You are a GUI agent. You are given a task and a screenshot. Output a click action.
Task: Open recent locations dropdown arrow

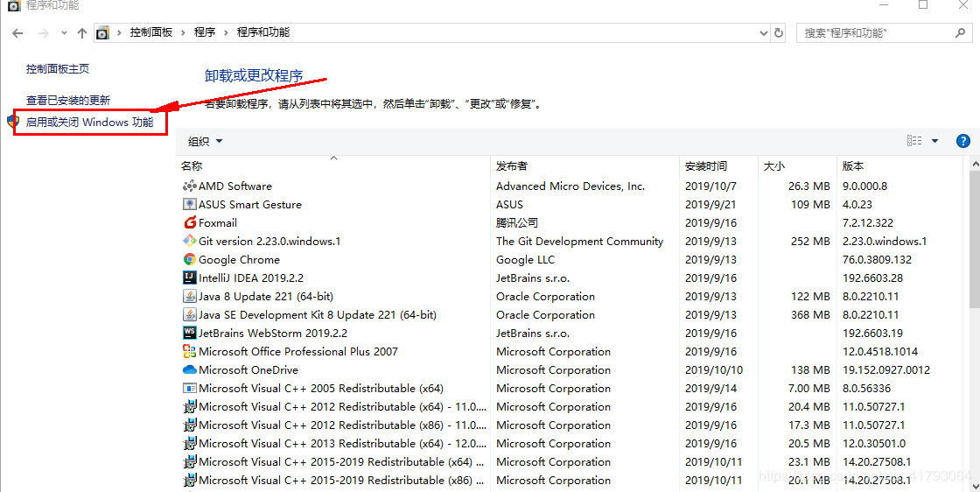(x=64, y=33)
